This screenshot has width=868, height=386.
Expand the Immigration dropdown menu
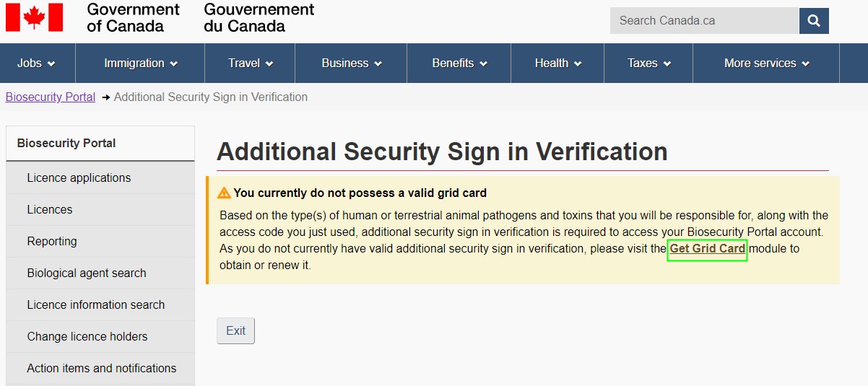[141, 63]
